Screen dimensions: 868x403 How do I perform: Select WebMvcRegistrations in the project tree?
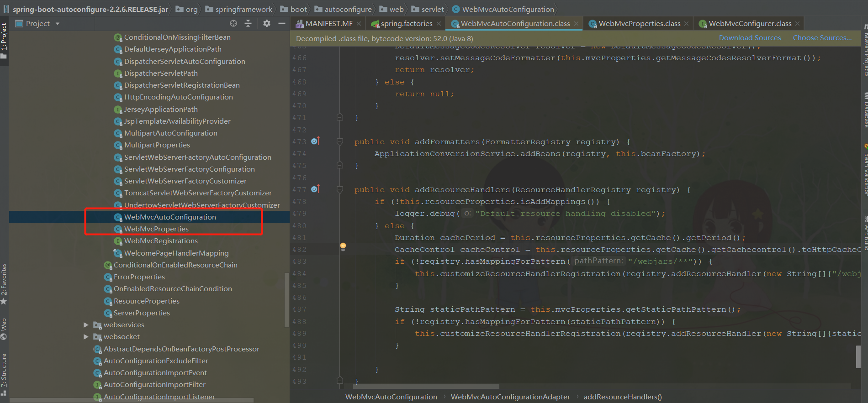161,241
